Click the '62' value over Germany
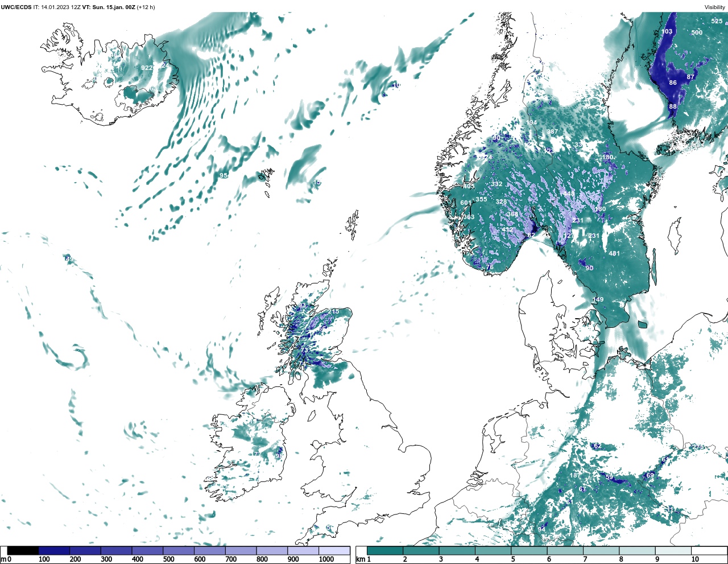 (597, 446)
